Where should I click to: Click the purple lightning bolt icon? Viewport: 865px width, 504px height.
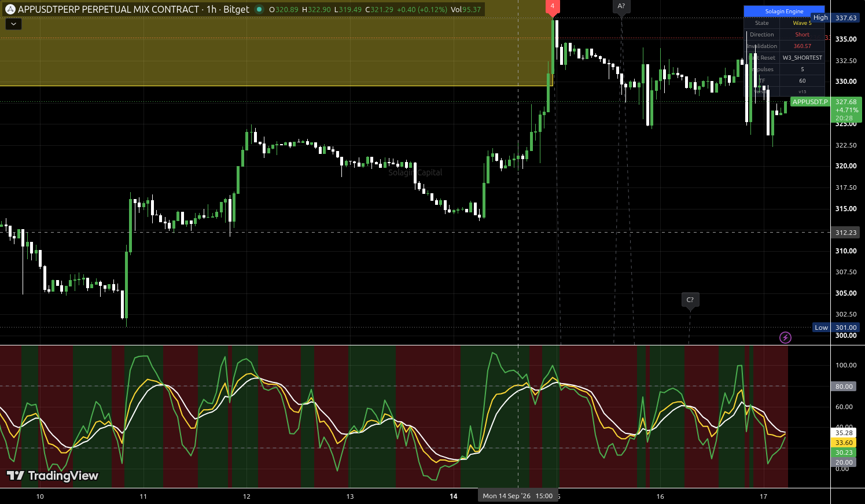coord(785,337)
